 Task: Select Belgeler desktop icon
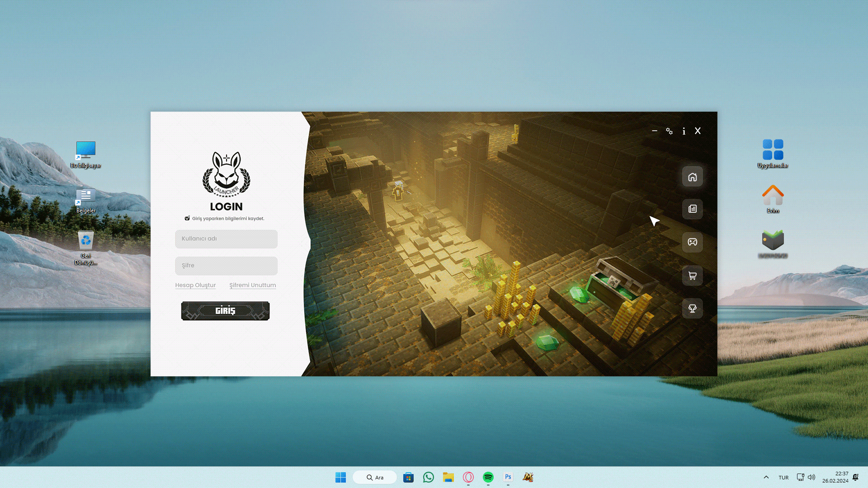click(85, 200)
